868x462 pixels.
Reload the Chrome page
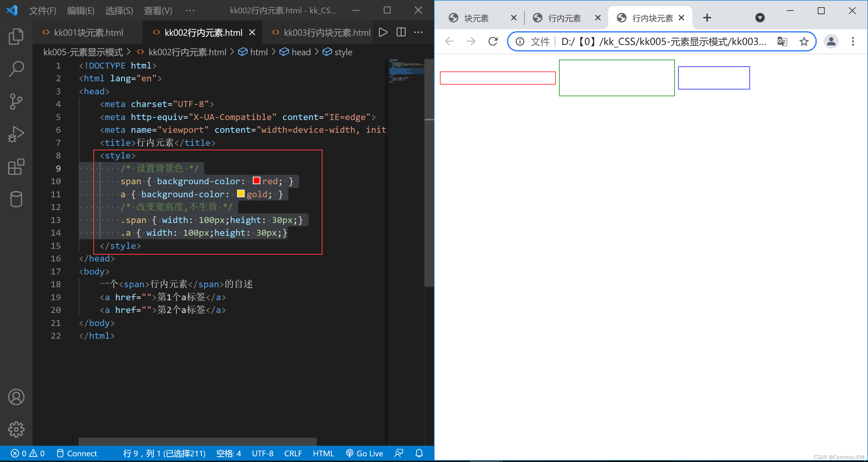[x=493, y=41]
